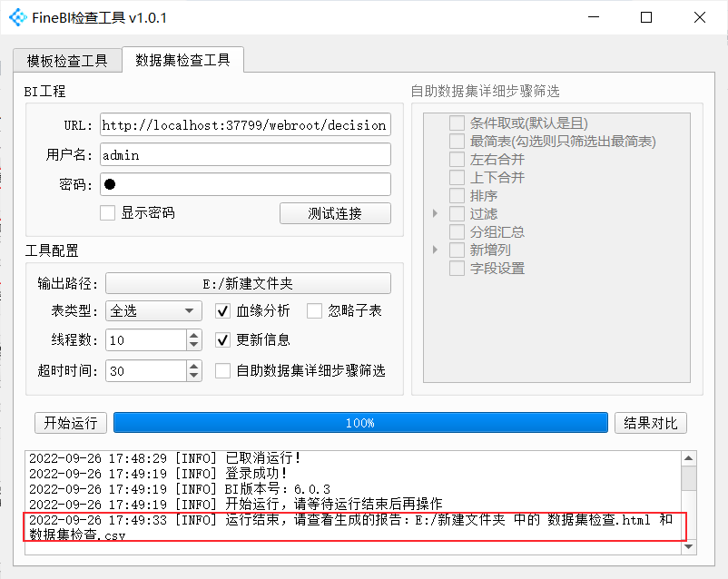The image size is (728, 579).
Task: Maximize the FineBI检查工具 window
Action: pyautogui.click(x=645, y=17)
